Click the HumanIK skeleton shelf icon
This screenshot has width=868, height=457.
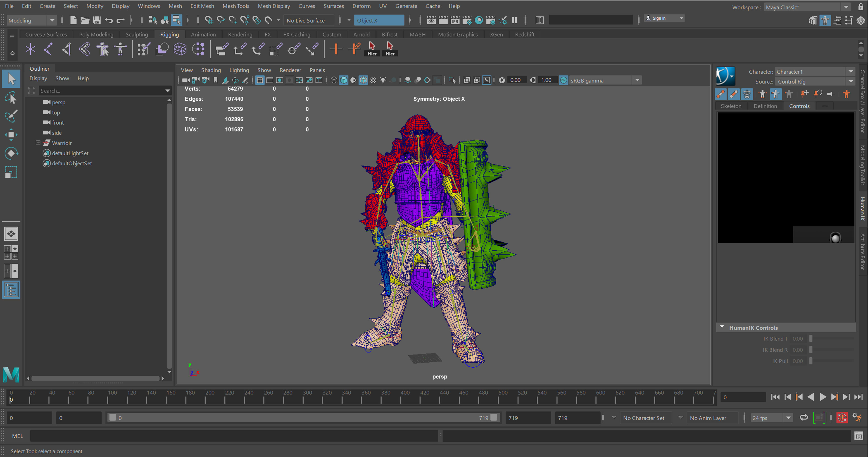pos(120,49)
